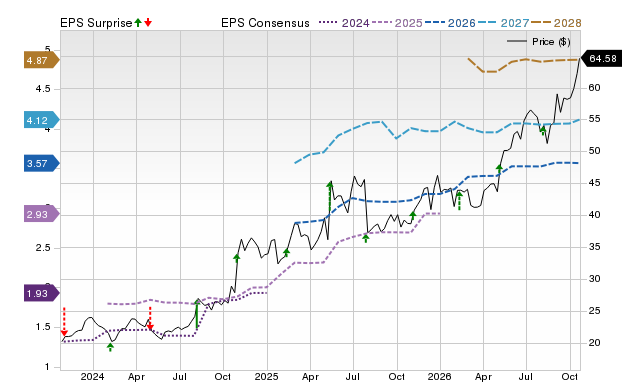
Task: Click the tall dashed green arrow in May 2025
Action: 330,197
